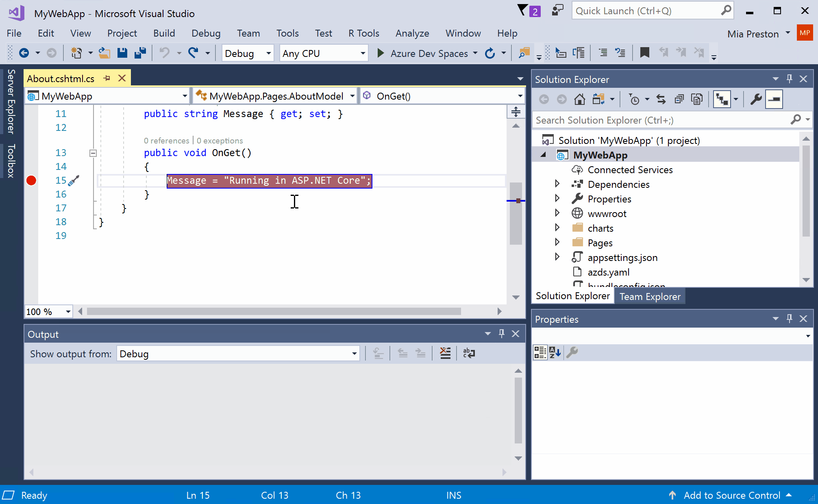818x504 pixels.
Task: Close the About.cshtml.cs tab
Action: [x=122, y=78]
